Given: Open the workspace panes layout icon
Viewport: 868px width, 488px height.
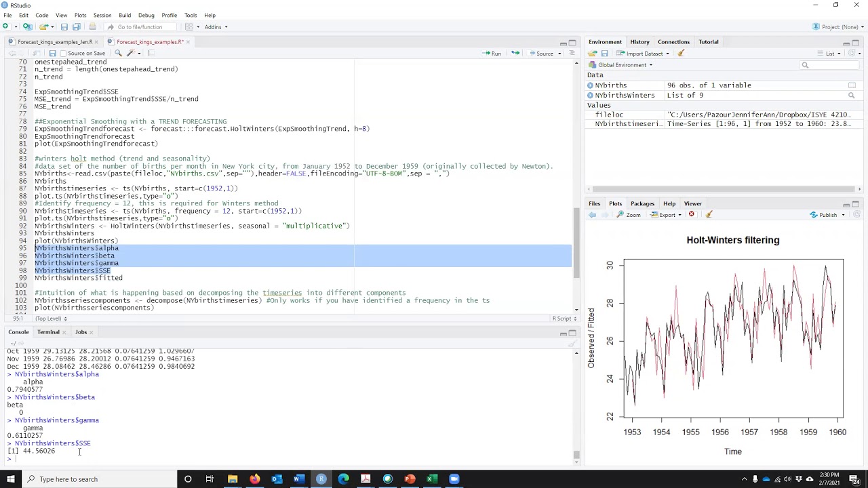Looking at the screenshot, I should pyautogui.click(x=191, y=26).
